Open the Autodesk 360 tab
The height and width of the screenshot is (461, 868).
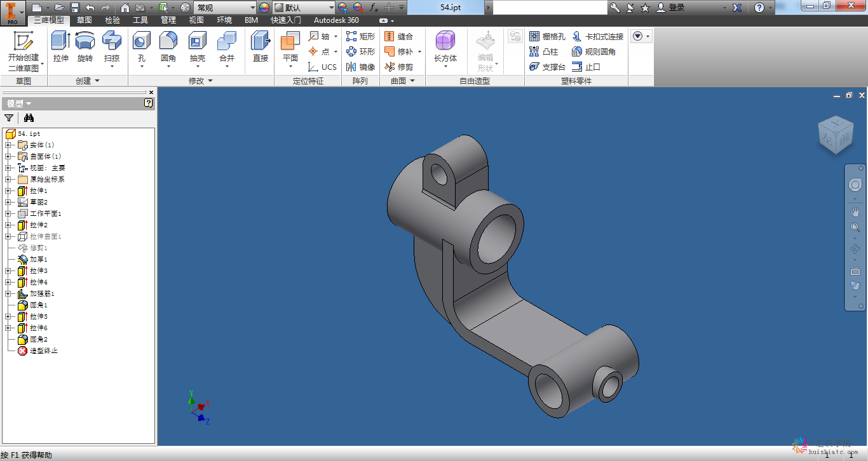pyautogui.click(x=336, y=20)
